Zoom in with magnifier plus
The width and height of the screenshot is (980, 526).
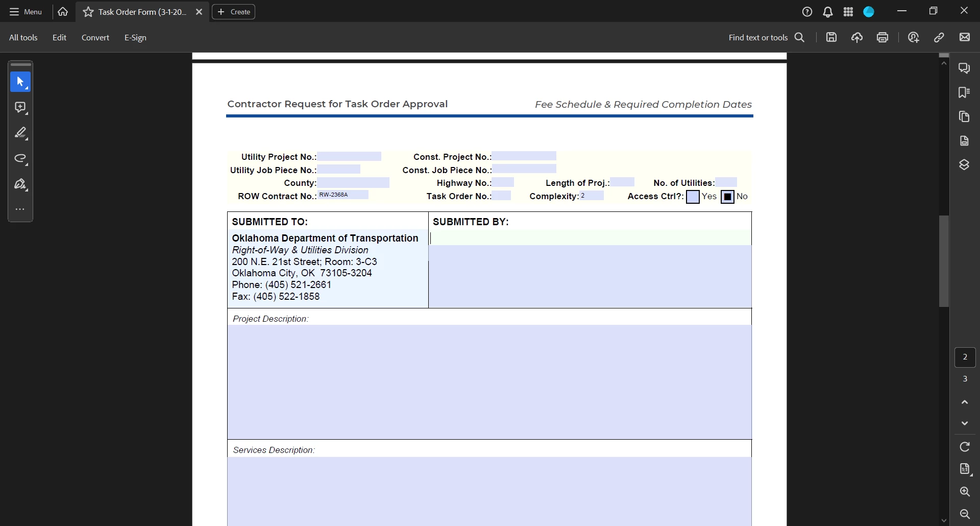point(965,491)
